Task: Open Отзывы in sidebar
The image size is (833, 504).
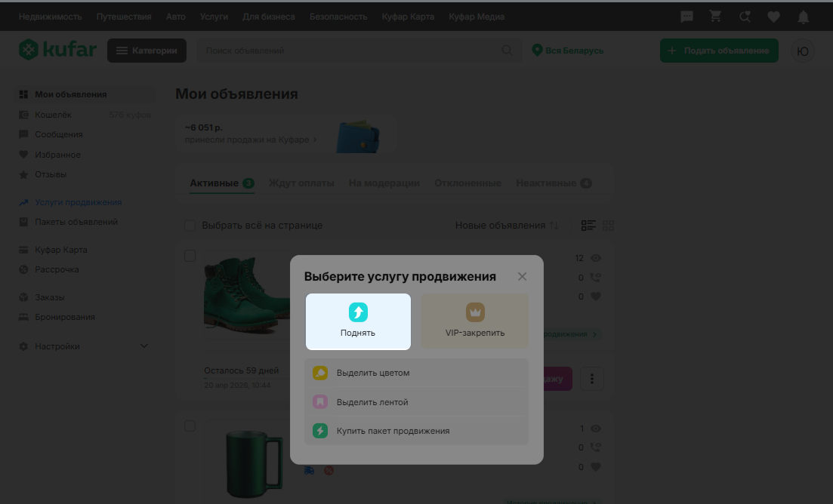Action: tap(85, 174)
